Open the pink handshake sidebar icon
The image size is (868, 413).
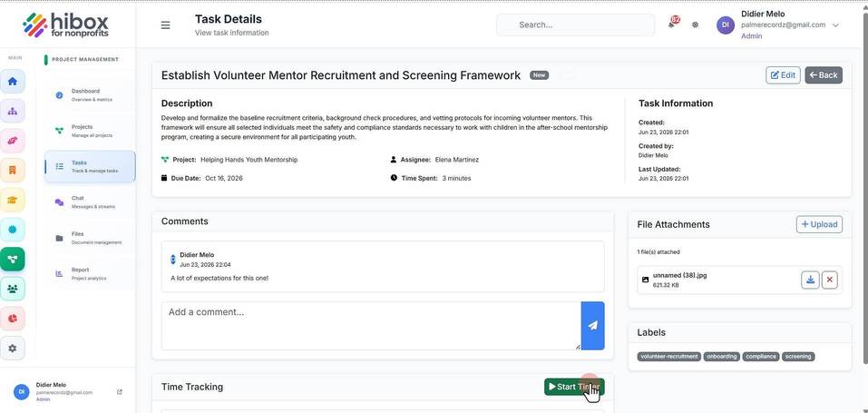click(x=12, y=141)
